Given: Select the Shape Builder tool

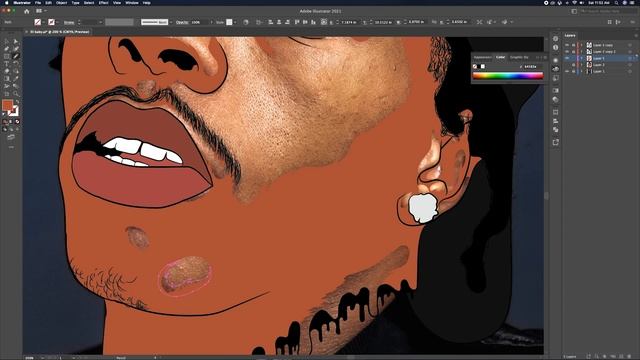Looking at the screenshot, I should click(16, 71).
